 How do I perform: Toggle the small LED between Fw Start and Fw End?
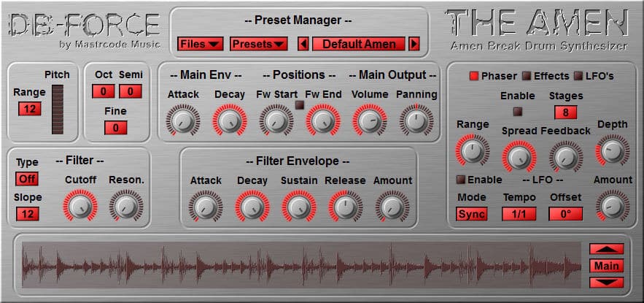300,105
